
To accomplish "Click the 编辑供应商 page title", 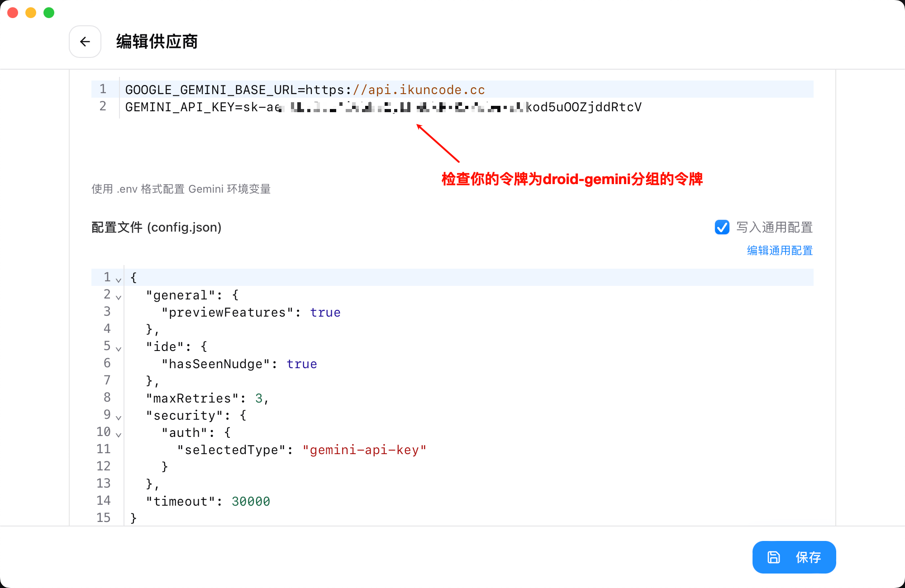I will (x=156, y=42).
